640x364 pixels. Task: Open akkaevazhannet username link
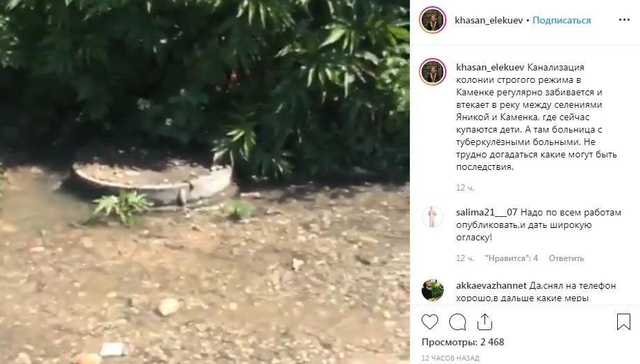pyautogui.click(x=491, y=286)
